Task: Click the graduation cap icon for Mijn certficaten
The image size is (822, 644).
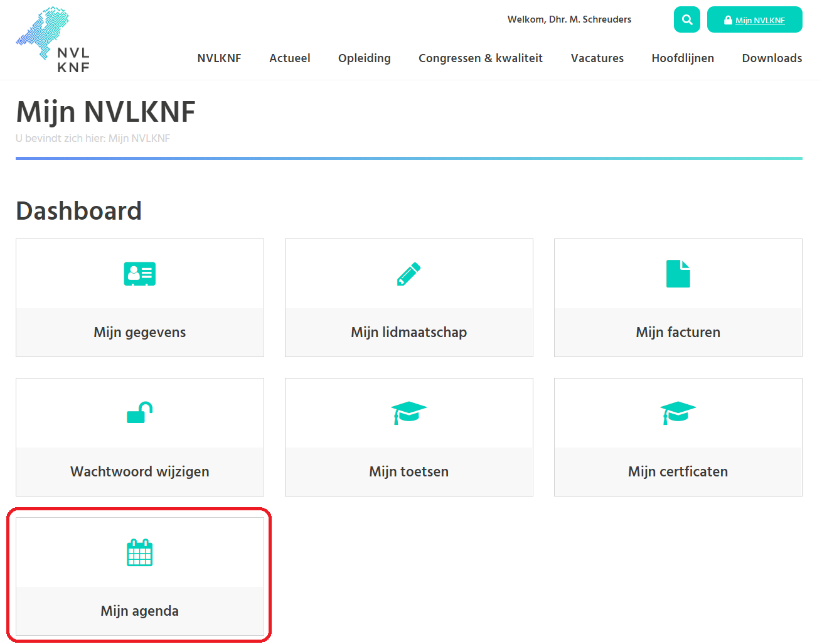Action: [x=678, y=413]
